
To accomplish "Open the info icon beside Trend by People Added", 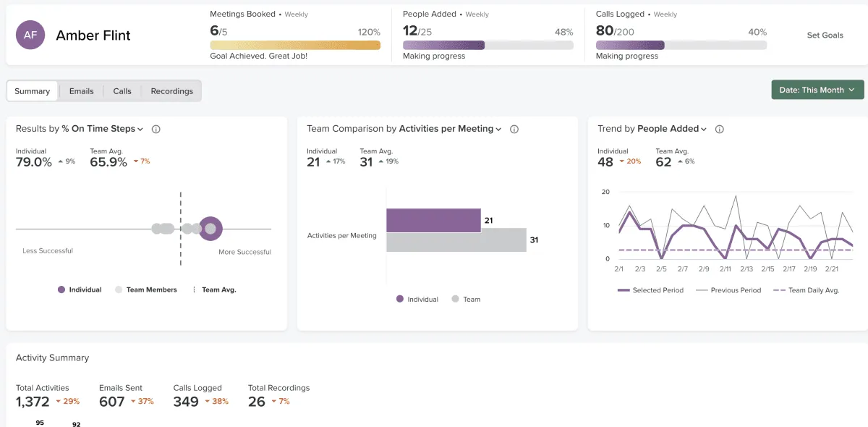I will (x=718, y=128).
